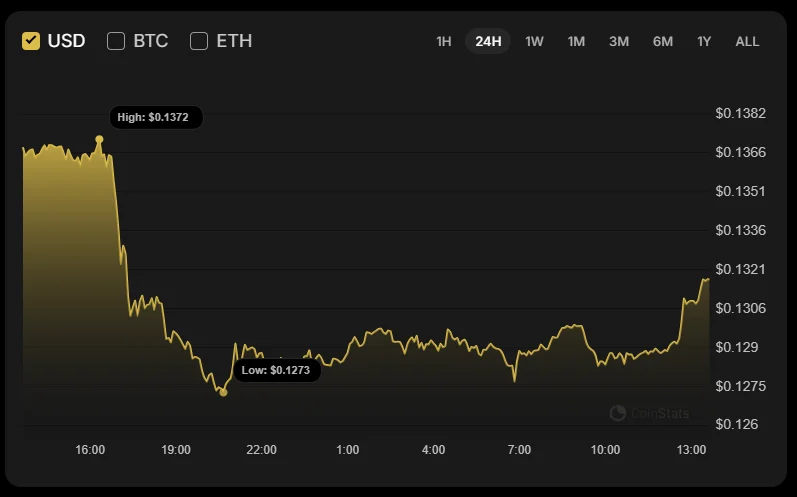Select the ALL time range
Viewport: 797px width, 497px height.
tap(747, 41)
